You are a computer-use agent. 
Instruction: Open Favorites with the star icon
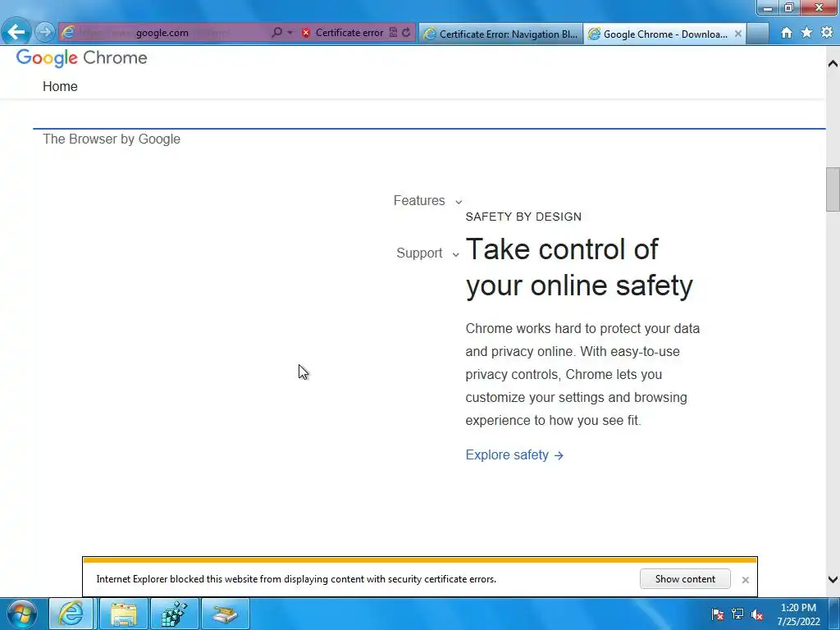(806, 33)
